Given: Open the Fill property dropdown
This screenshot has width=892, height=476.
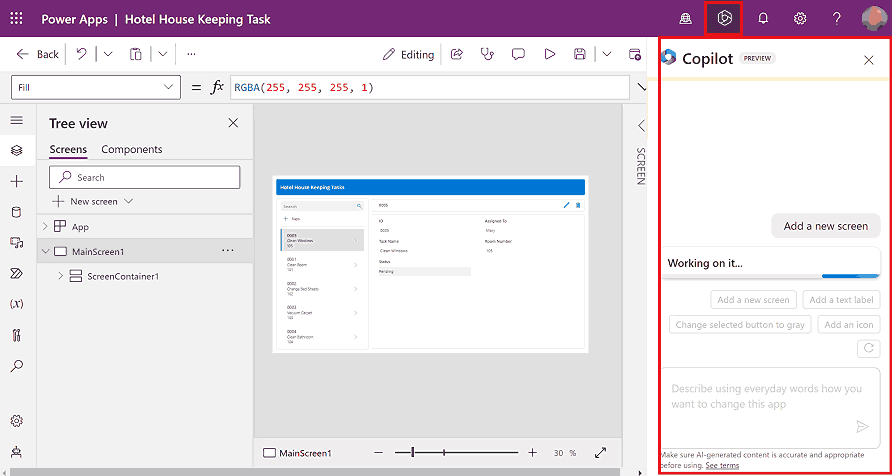Looking at the screenshot, I should [x=96, y=88].
